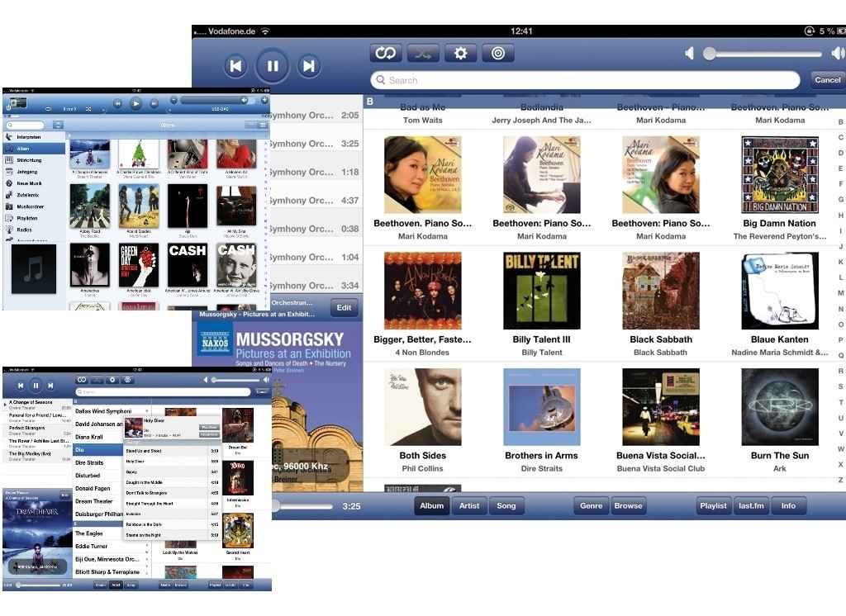Click the main window volume slider
This screenshot has width=846, height=616.
[x=763, y=54]
